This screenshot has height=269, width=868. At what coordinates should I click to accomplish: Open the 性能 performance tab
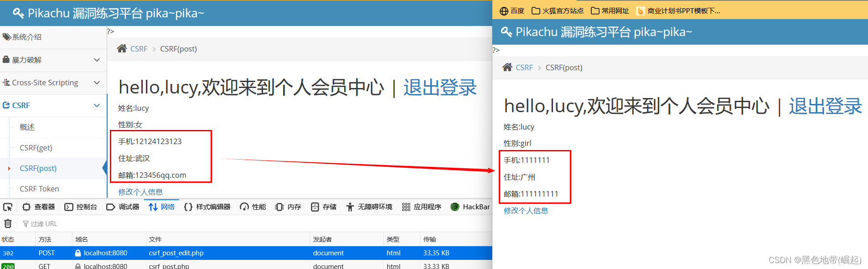pyautogui.click(x=253, y=207)
